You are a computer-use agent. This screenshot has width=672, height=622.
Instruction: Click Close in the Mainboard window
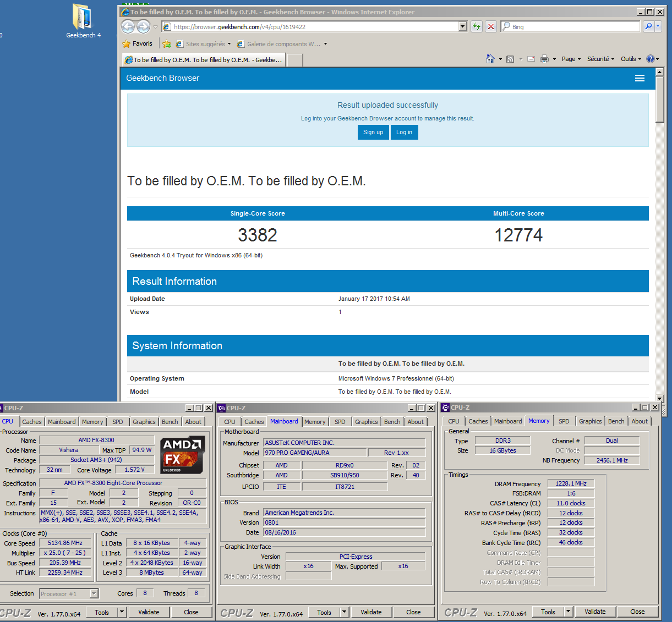point(413,612)
